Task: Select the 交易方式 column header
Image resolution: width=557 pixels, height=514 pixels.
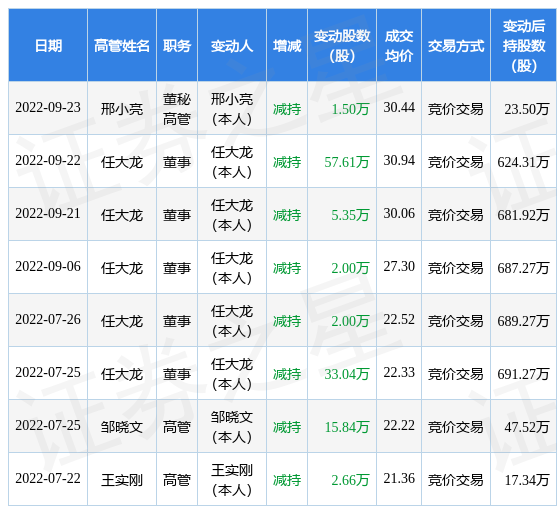Action: coord(456,46)
